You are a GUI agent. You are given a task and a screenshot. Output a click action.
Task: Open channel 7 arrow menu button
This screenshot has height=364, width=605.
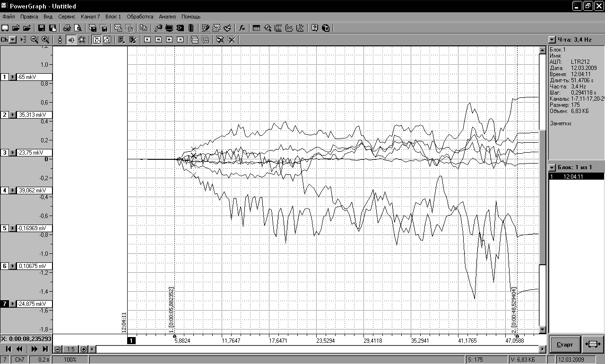pyautogui.click(x=13, y=304)
